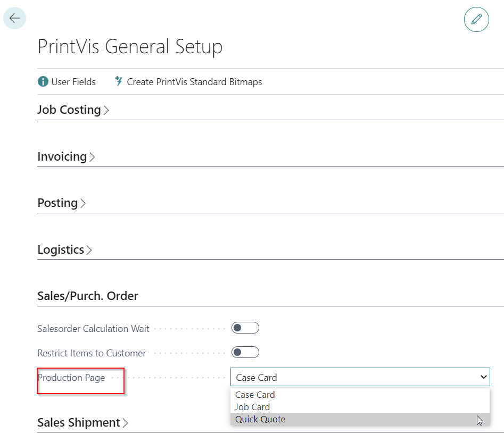Click the pencil edit icon
Screen dimensions: 504x433
pos(476,19)
